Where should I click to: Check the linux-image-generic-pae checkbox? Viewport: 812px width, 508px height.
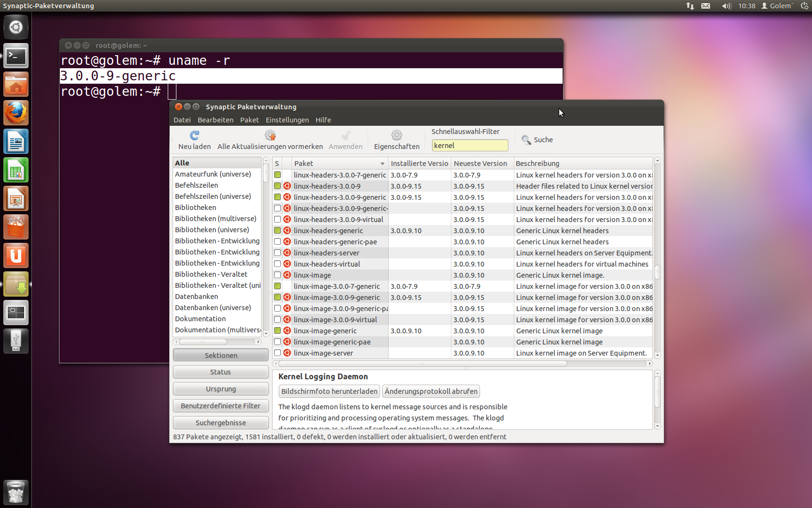pyautogui.click(x=277, y=342)
